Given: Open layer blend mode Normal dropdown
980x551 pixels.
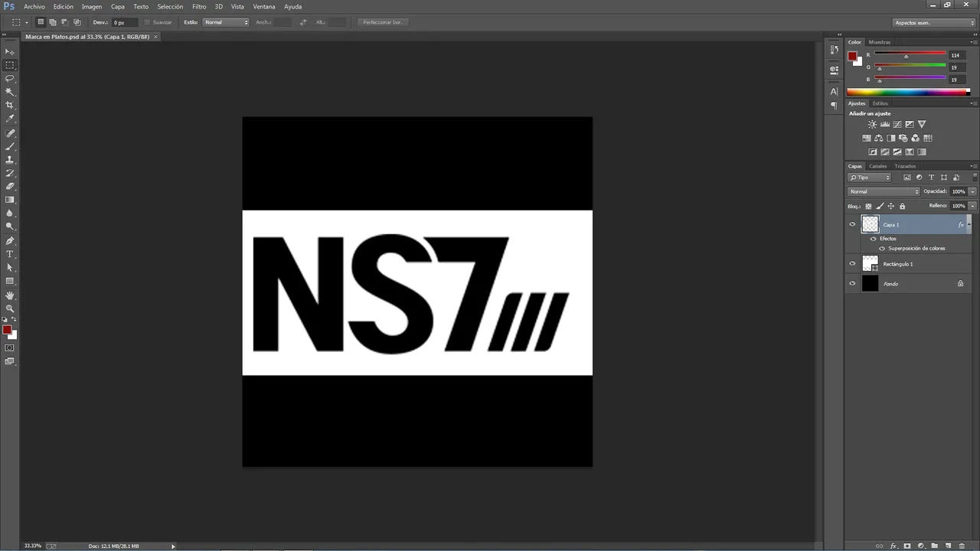Looking at the screenshot, I should 884,191.
